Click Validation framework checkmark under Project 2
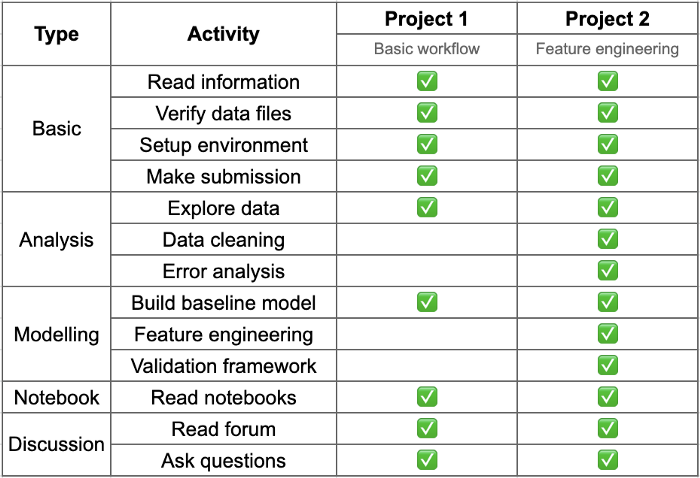This screenshot has height=478, width=700. click(608, 366)
